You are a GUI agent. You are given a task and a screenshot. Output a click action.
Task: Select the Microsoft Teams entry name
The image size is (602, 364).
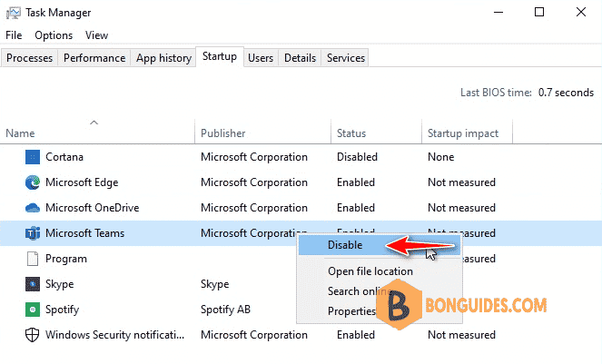(x=84, y=233)
